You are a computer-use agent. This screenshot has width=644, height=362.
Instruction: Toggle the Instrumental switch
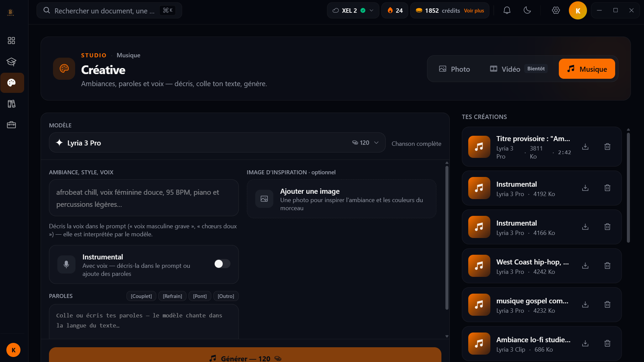pyautogui.click(x=222, y=264)
